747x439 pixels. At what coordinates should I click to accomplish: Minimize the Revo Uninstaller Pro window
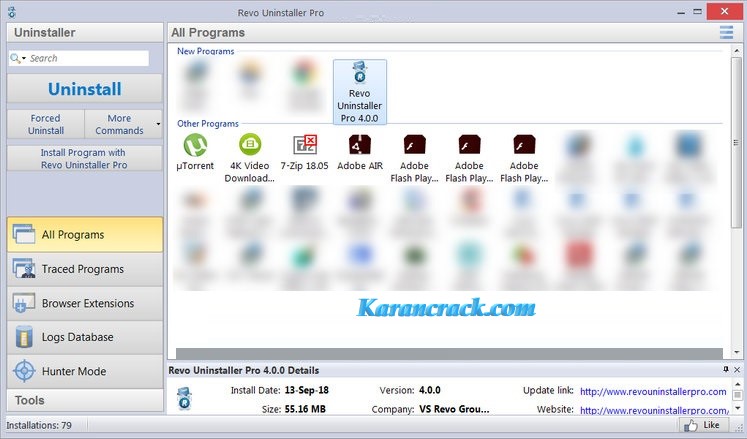(x=681, y=11)
